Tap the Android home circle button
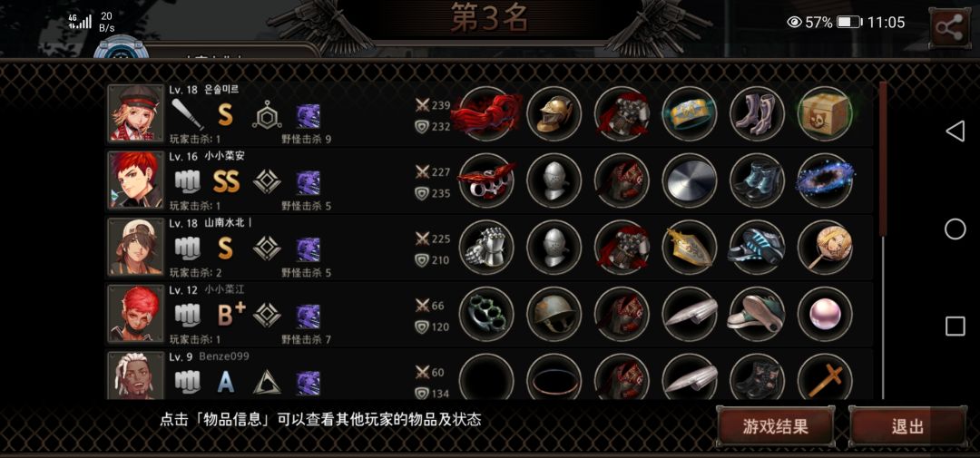 pyautogui.click(x=955, y=229)
